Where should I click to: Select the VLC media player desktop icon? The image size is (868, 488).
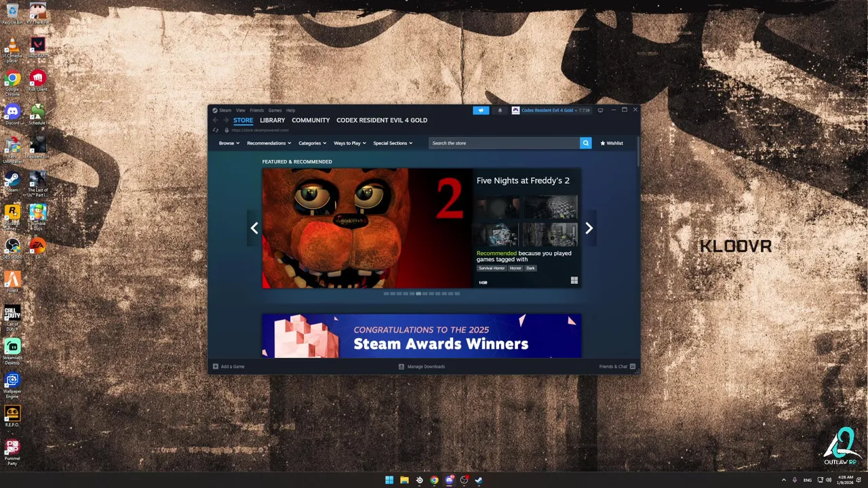pos(12,50)
